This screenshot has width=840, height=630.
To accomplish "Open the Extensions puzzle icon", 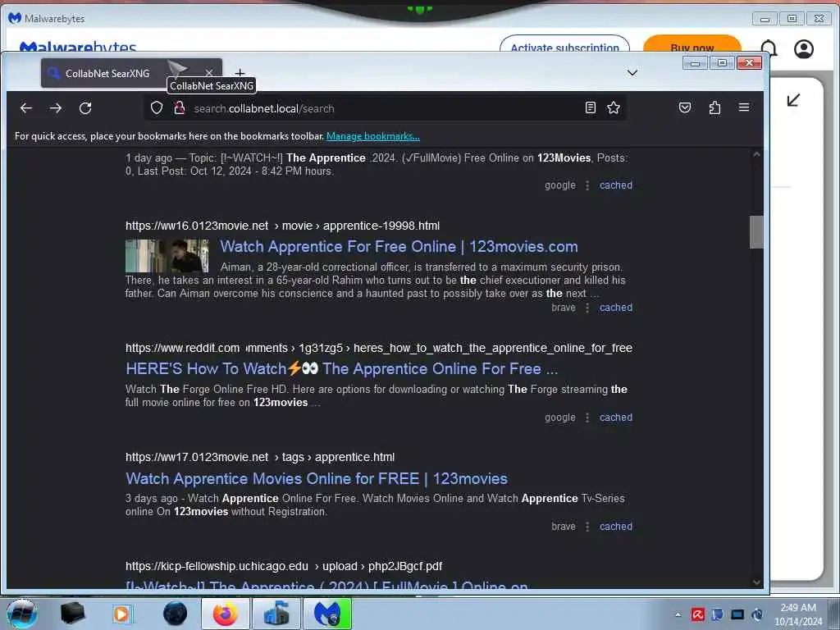I will pyautogui.click(x=714, y=107).
